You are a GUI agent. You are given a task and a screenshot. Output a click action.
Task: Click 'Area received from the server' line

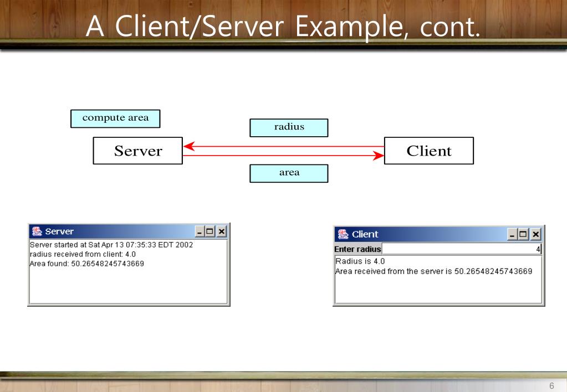point(434,271)
